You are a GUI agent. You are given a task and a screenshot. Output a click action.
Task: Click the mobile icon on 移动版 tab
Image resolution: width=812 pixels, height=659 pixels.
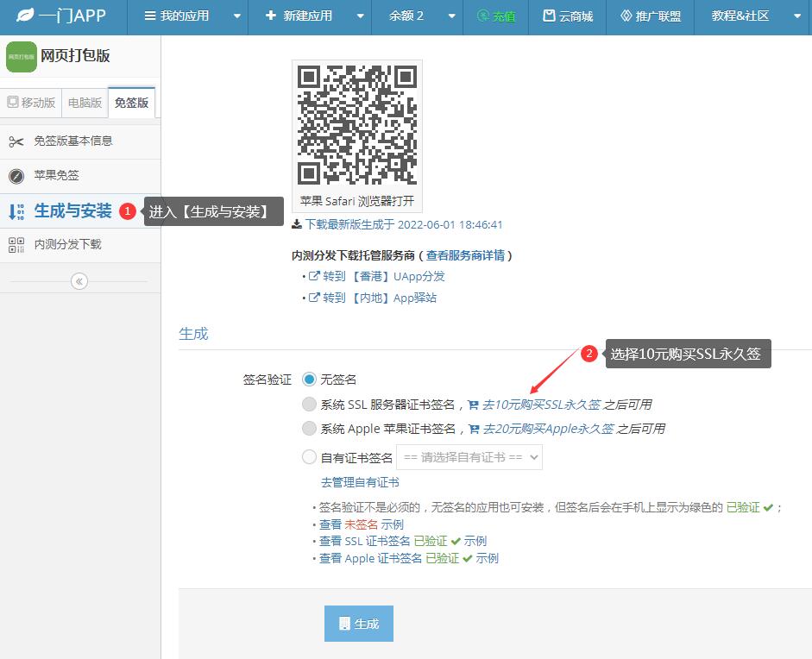coord(13,102)
